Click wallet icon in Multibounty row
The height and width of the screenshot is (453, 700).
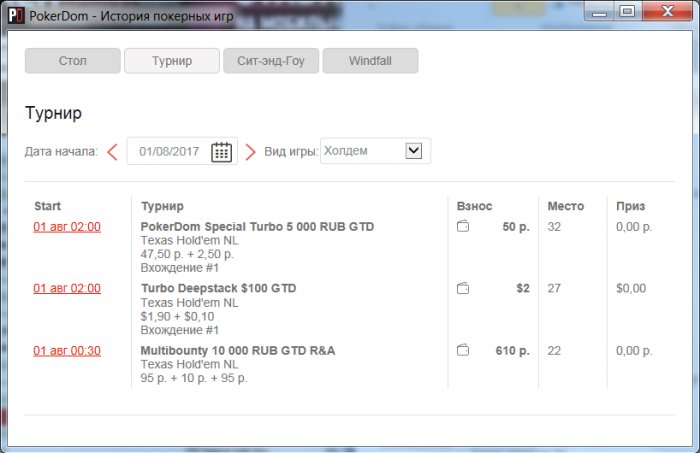click(463, 350)
